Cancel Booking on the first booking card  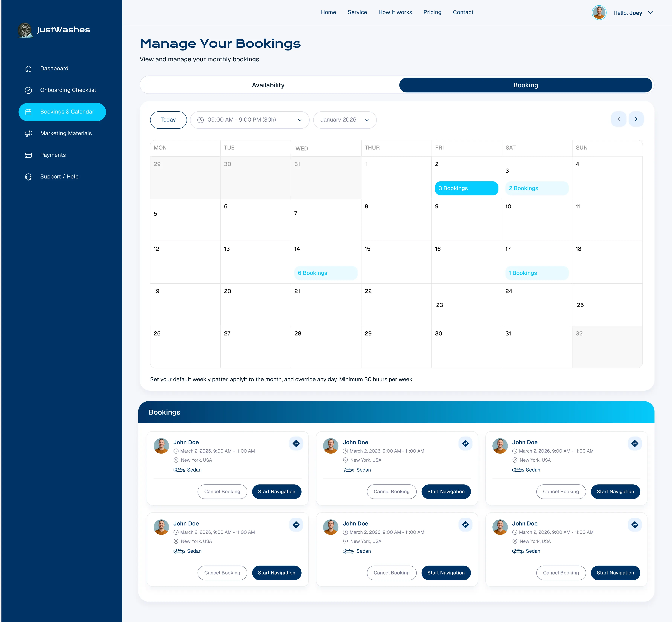click(222, 491)
